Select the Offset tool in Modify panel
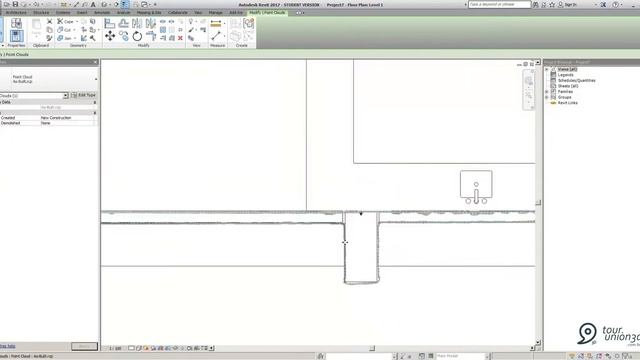Screen dimensions: 640x360 (x=123, y=23)
